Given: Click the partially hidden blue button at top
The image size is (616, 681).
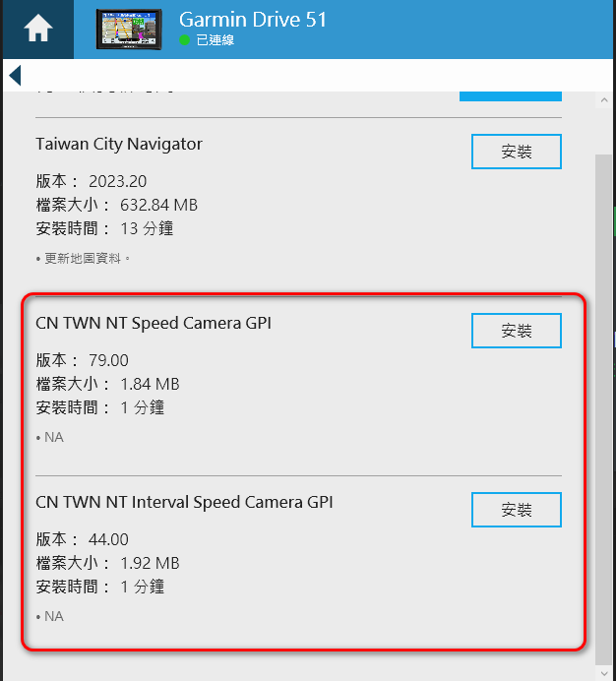Looking at the screenshot, I should click(x=511, y=96).
